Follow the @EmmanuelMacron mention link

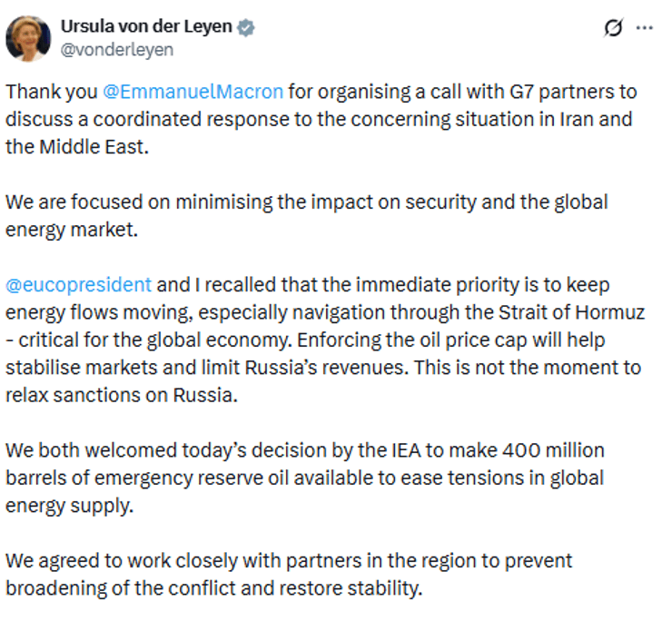pos(195,92)
